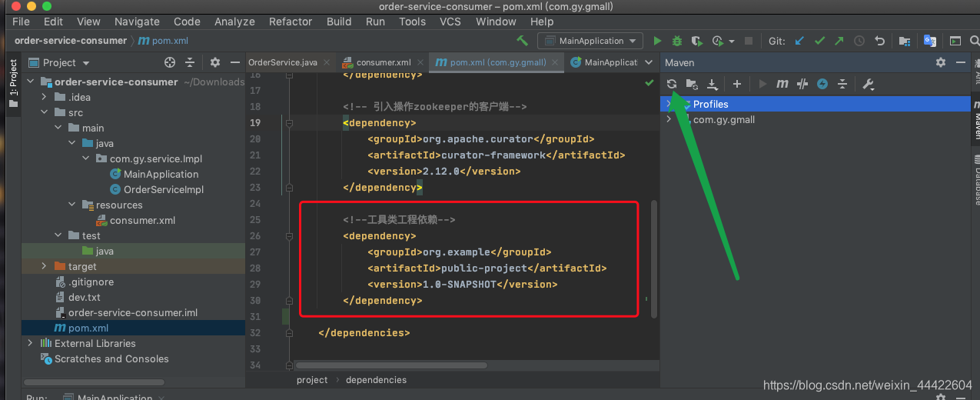Open Git Show History clock icon

(x=859, y=41)
